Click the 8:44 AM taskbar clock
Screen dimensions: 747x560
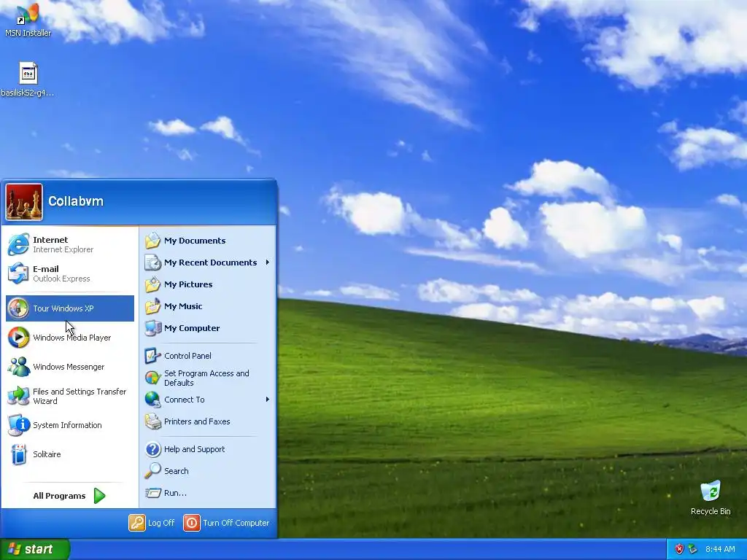pos(720,549)
